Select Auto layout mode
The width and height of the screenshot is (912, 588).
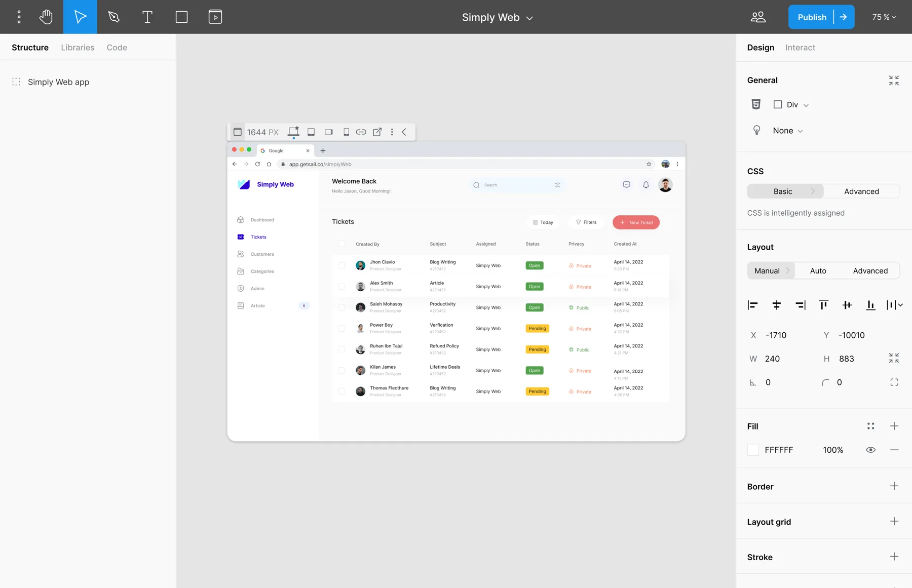818,271
